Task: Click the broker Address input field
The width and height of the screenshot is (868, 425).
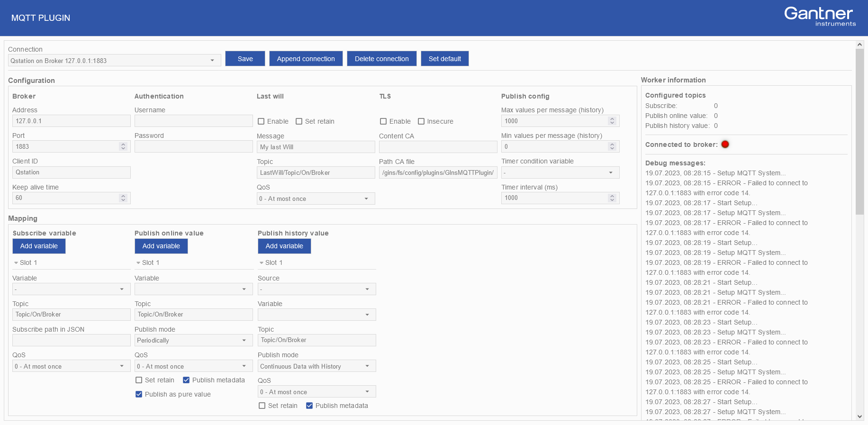Action: point(71,121)
